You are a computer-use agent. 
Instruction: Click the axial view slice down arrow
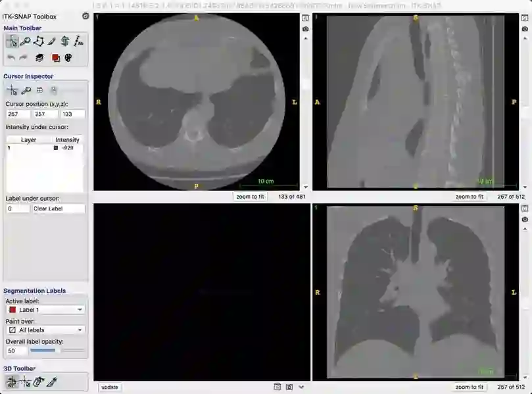coord(306,187)
